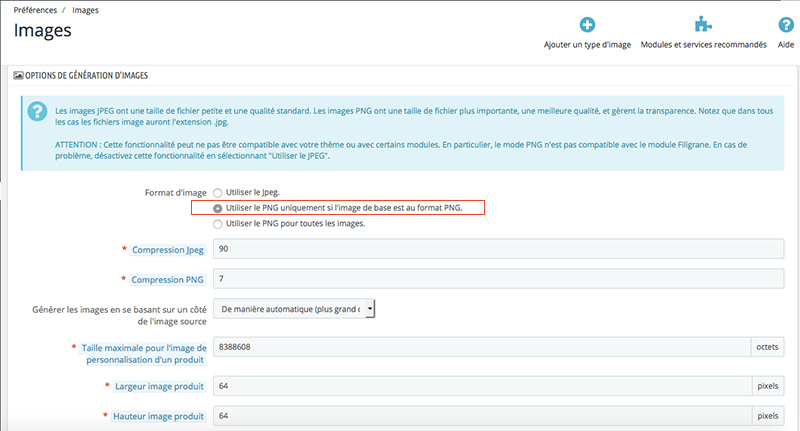Click into the Compression PNG field
The height and width of the screenshot is (431, 800).
pos(498,278)
